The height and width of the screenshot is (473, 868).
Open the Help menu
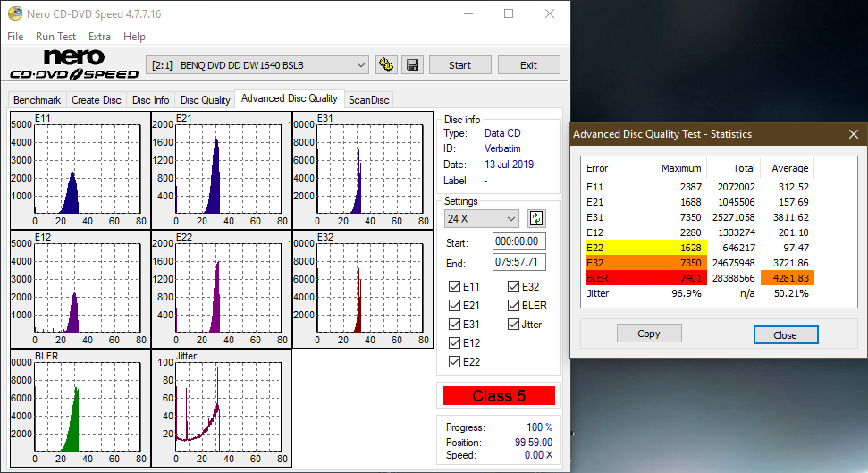click(134, 37)
